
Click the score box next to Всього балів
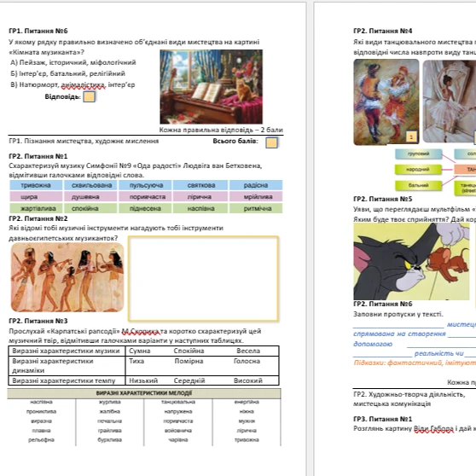coord(271,142)
